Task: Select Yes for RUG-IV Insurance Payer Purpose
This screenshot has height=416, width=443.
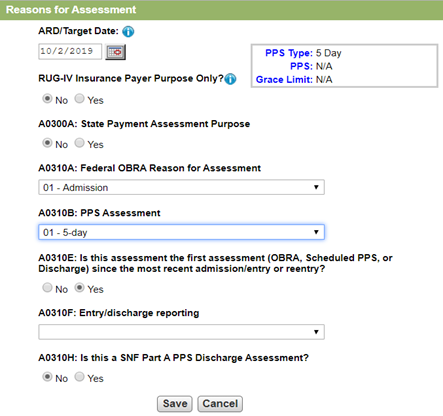Action: [x=79, y=99]
